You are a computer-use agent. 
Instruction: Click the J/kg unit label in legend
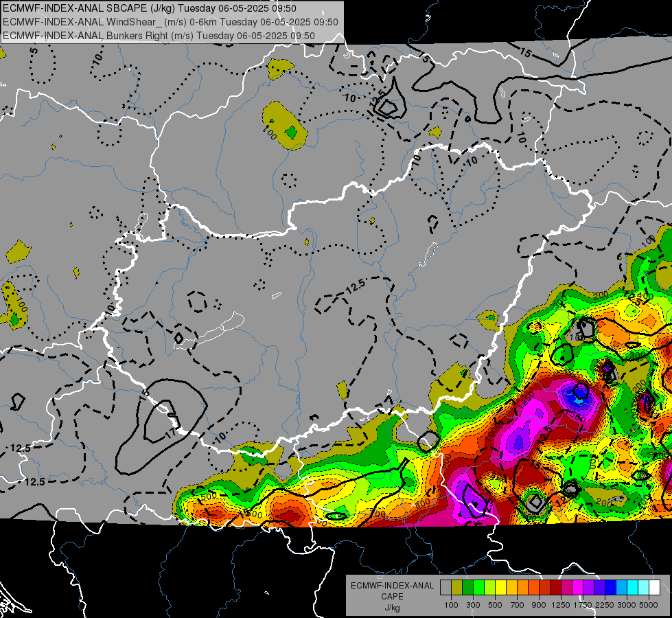click(x=392, y=608)
